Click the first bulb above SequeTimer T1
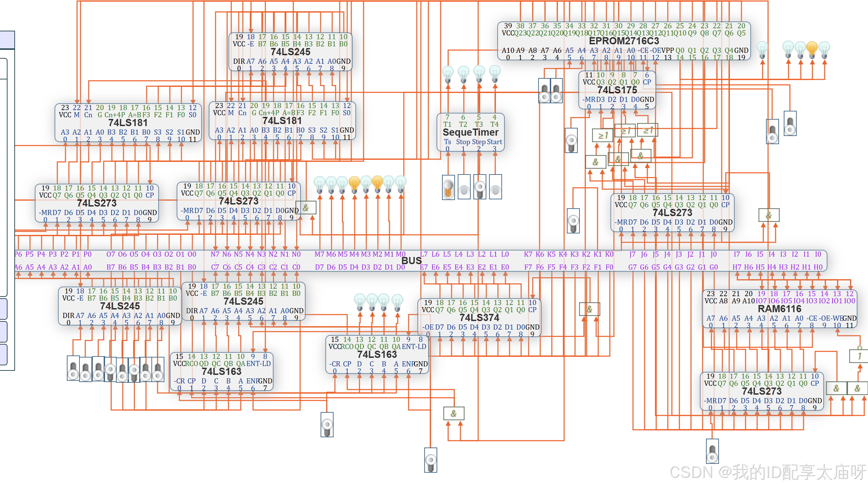 coord(448,74)
